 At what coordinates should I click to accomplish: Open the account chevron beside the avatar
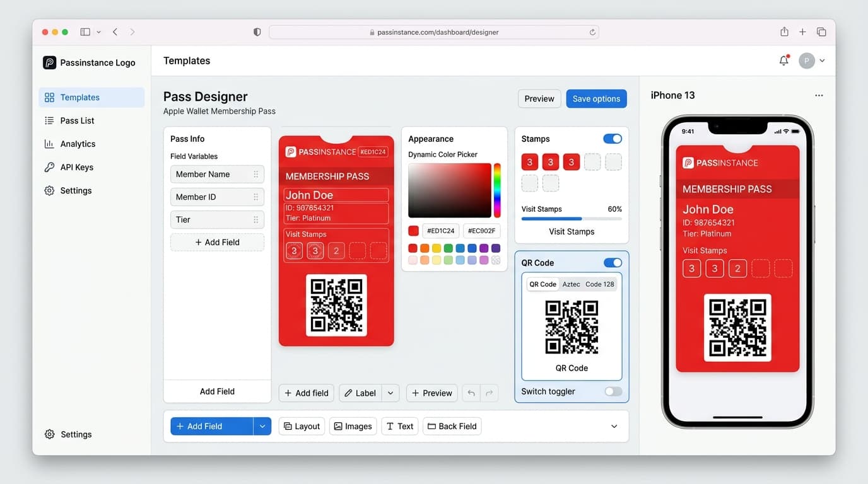(822, 61)
